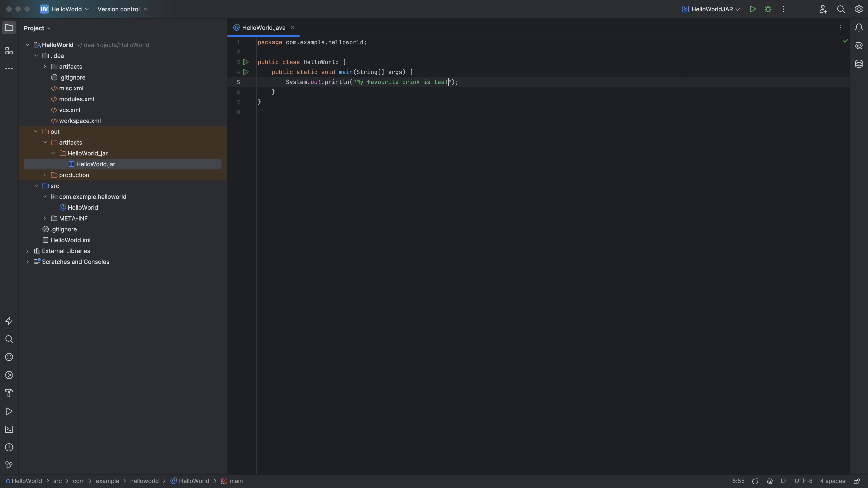Viewport: 868px width, 488px height.
Task: Open the Terminal tool window
Action: pos(9,429)
